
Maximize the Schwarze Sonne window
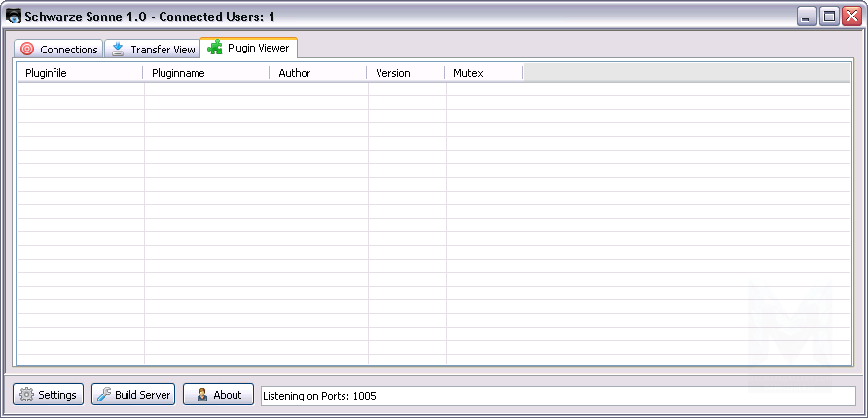830,17
